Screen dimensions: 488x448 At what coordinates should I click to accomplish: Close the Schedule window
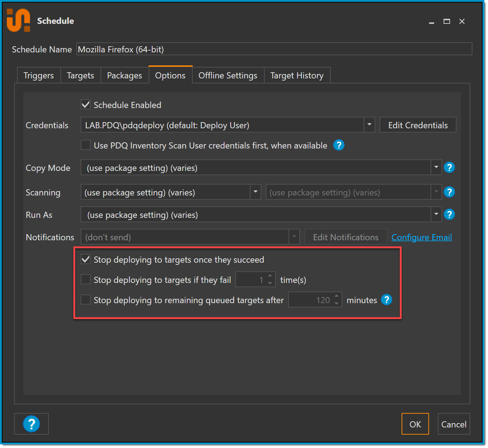pos(462,21)
